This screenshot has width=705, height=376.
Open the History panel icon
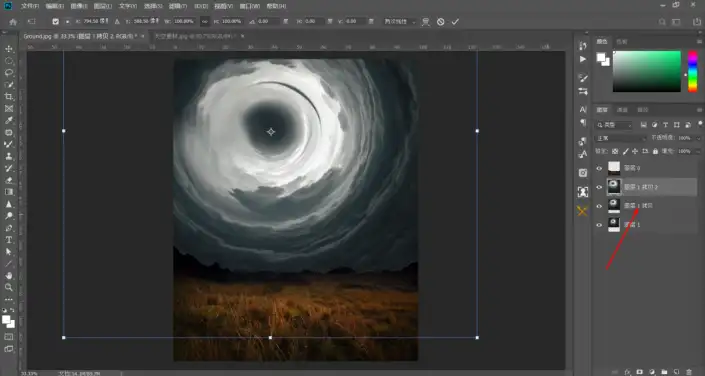583,46
